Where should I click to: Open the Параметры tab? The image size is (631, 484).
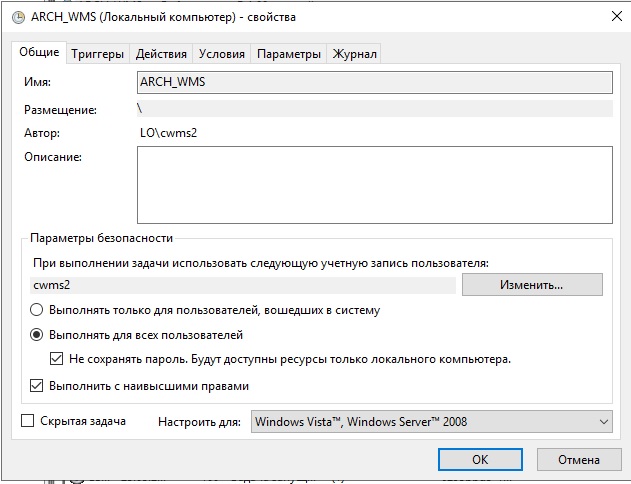click(x=288, y=54)
